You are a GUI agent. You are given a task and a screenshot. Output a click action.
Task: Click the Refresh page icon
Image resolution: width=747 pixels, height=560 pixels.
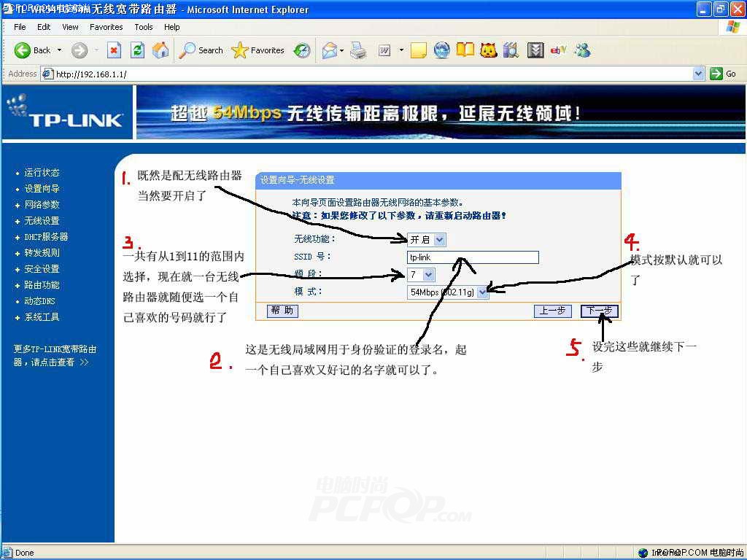tap(137, 50)
